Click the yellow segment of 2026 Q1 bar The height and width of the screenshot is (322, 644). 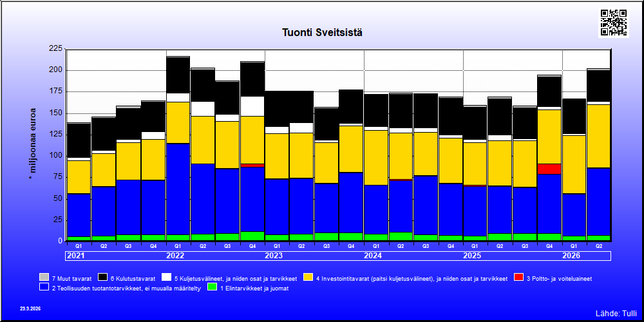(574, 164)
